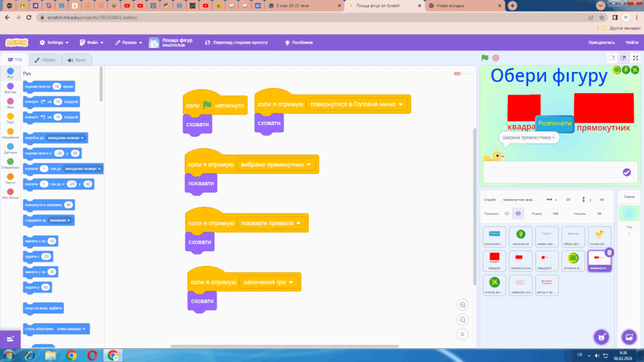
Task: Enter full screen stage mode
Action: click(x=635, y=58)
